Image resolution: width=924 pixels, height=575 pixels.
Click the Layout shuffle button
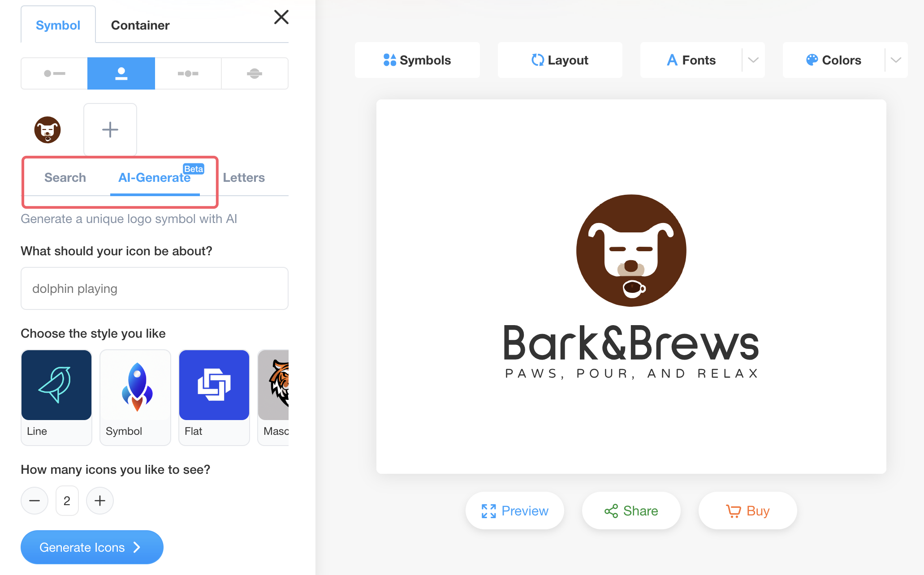[x=559, y=60]
